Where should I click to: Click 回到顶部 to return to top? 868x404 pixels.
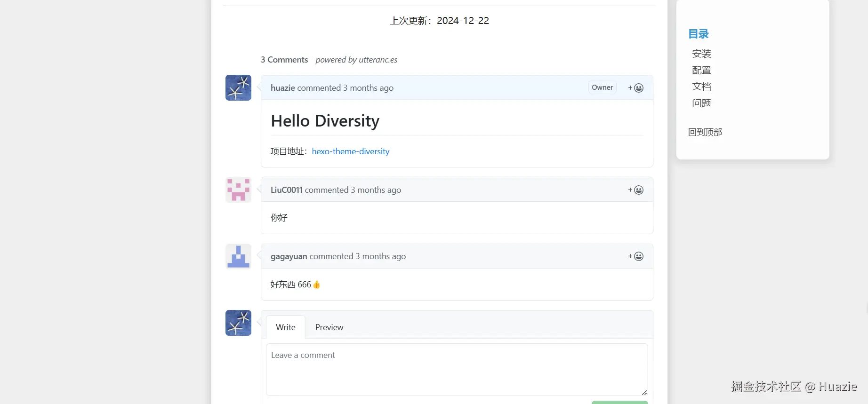point(705,132)
